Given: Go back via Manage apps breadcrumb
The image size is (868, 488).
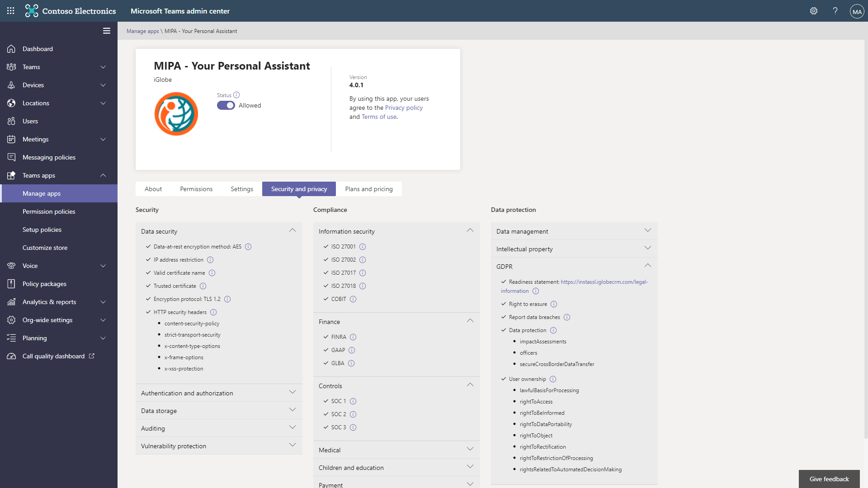Looking at the screenshot, I should tap(143, 31).
